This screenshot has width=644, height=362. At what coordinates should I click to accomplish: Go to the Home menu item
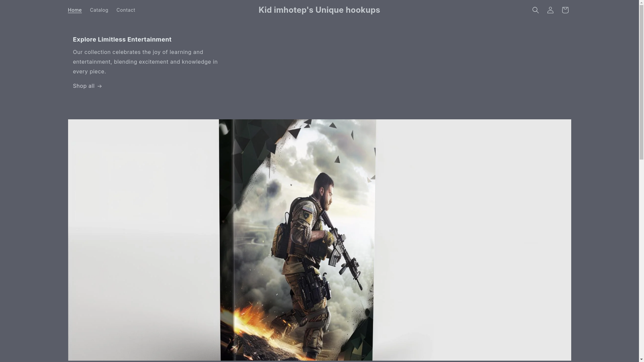(x=75, y=10)
